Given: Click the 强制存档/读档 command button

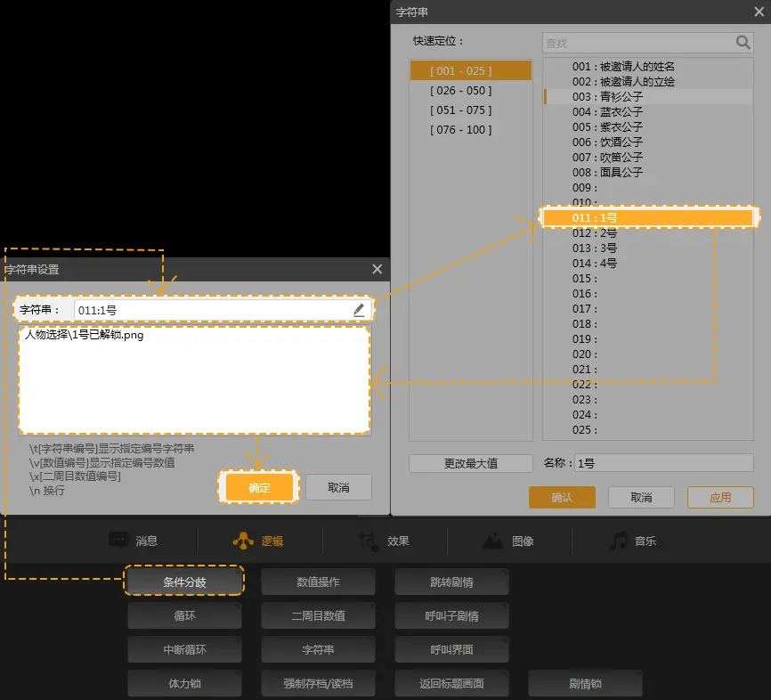Looking at the screenshot, I should click(318, 683).
